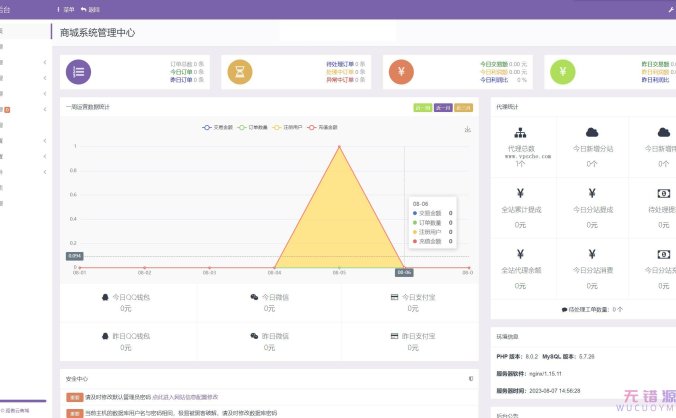Click the green yen yesterday transaction icon
This screenshot has height=418, width=676.
click(563, 72)
